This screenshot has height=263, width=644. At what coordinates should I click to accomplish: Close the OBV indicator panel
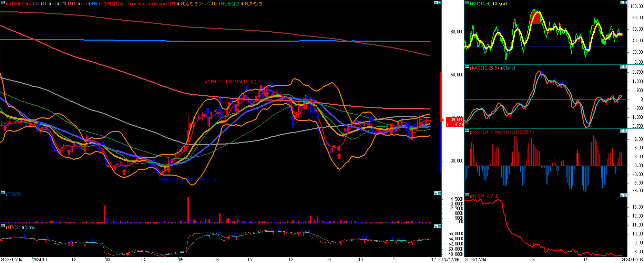click(x=439, y=226)
